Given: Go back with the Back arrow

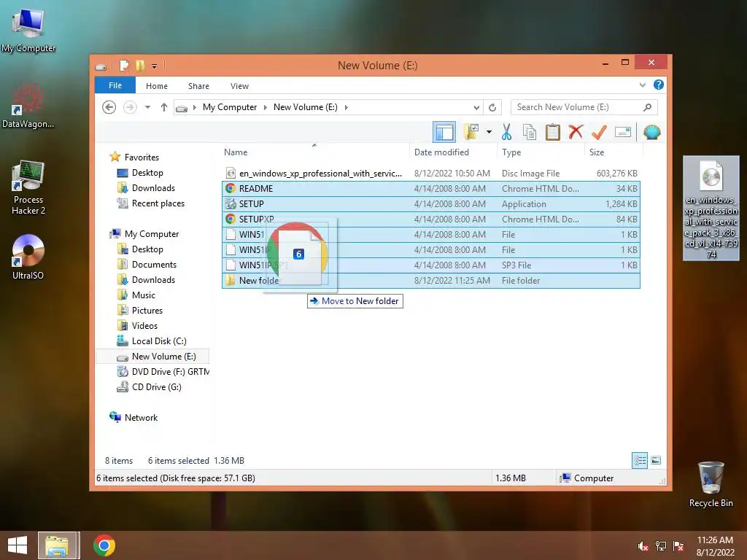Looking at the screenshot, I should point(109,107).
